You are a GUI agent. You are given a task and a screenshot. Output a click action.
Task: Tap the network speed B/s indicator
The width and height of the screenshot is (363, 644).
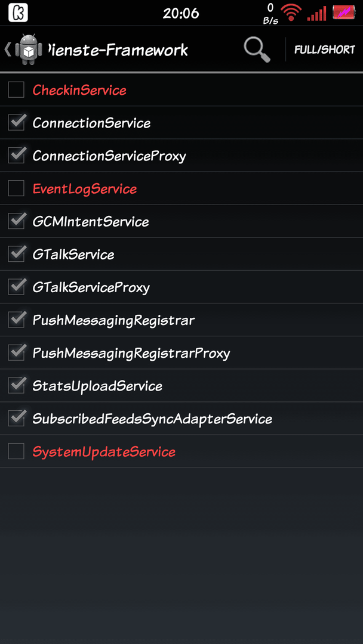click(270, 14)
